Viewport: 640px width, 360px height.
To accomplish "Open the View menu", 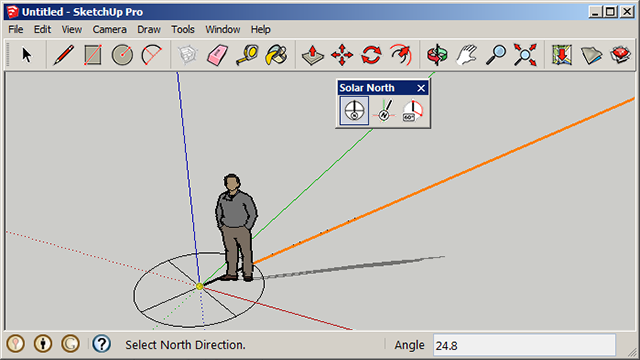I will pos(72,29).
